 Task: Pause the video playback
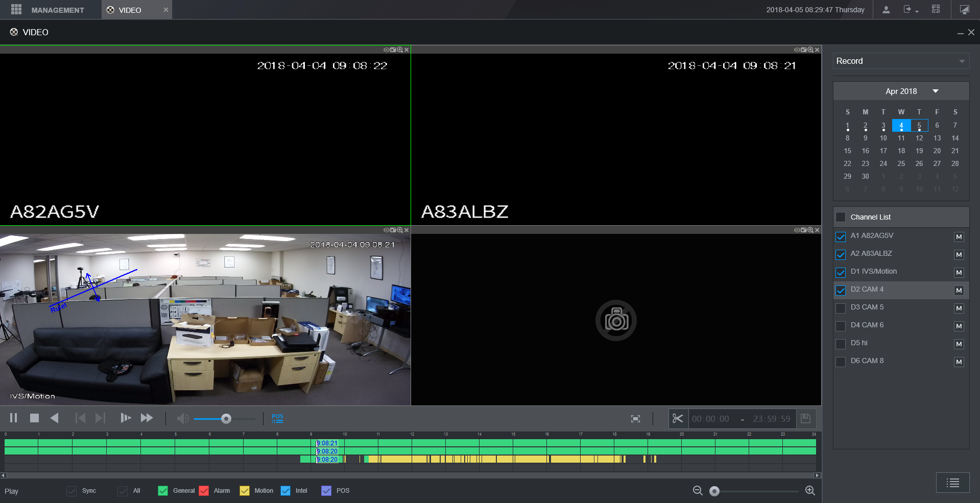point(13,418)
